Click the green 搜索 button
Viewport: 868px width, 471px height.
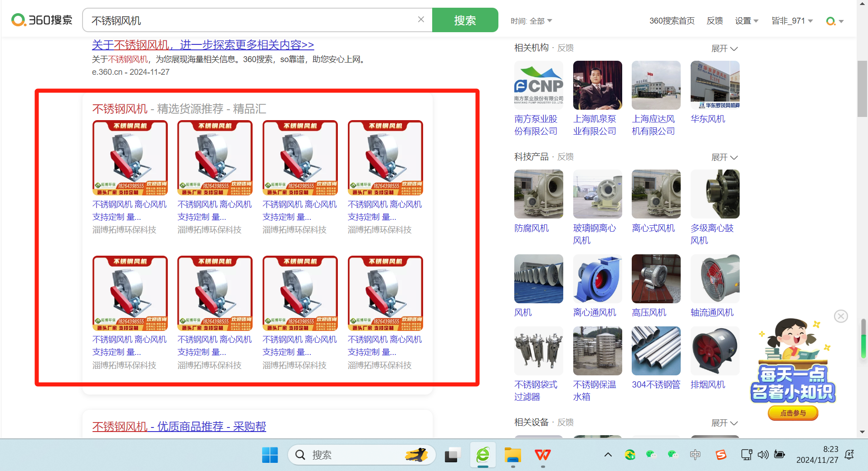465,20
